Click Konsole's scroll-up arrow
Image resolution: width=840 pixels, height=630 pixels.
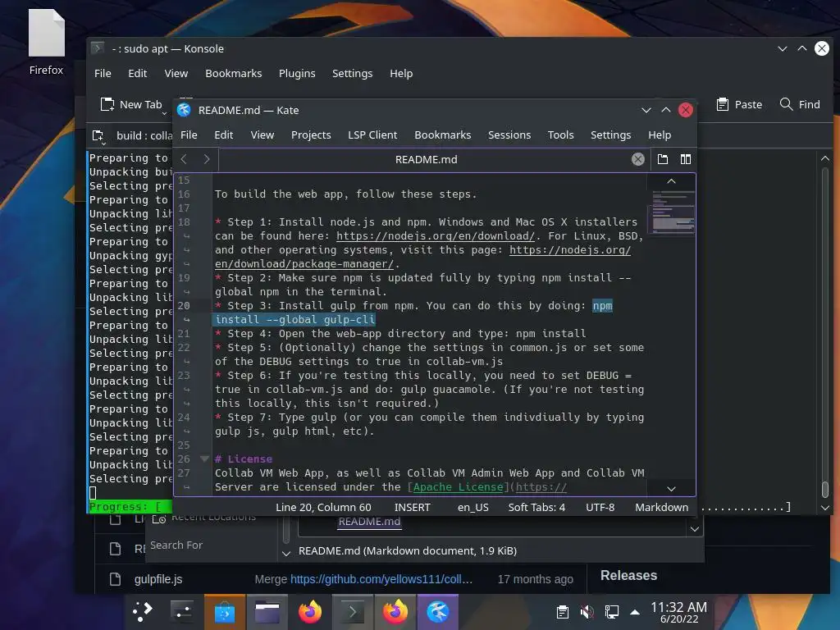tap(825, 158)
